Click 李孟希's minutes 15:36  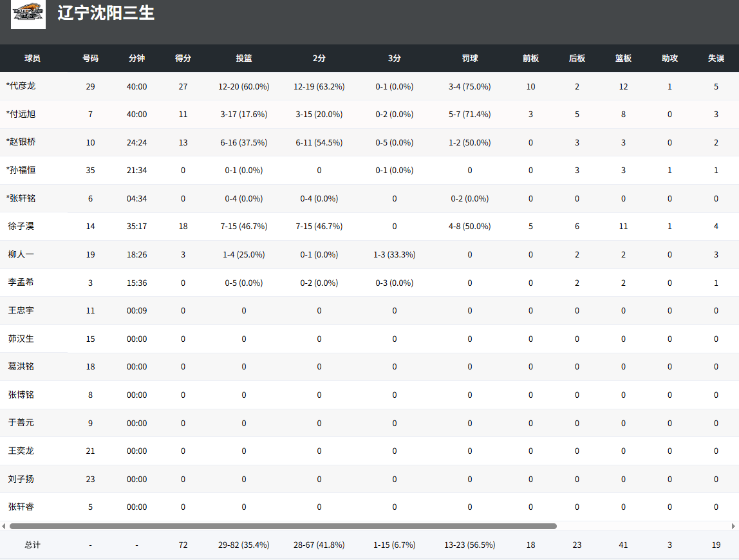(x=136, y=283)
